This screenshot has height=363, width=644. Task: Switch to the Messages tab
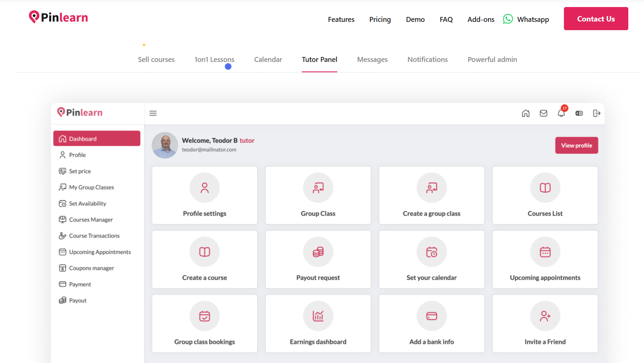coord(372,59)
